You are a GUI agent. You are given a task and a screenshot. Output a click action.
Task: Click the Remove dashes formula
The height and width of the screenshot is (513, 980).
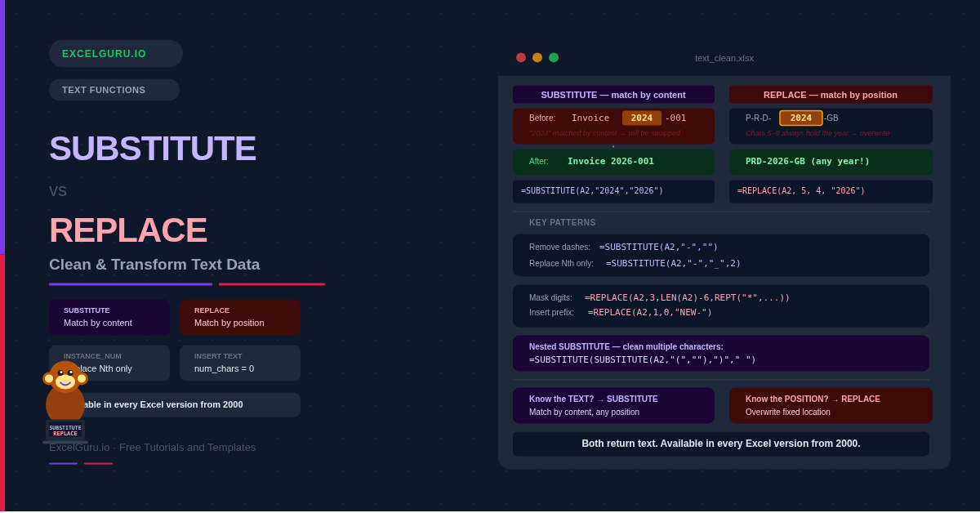tap(658, 248)
